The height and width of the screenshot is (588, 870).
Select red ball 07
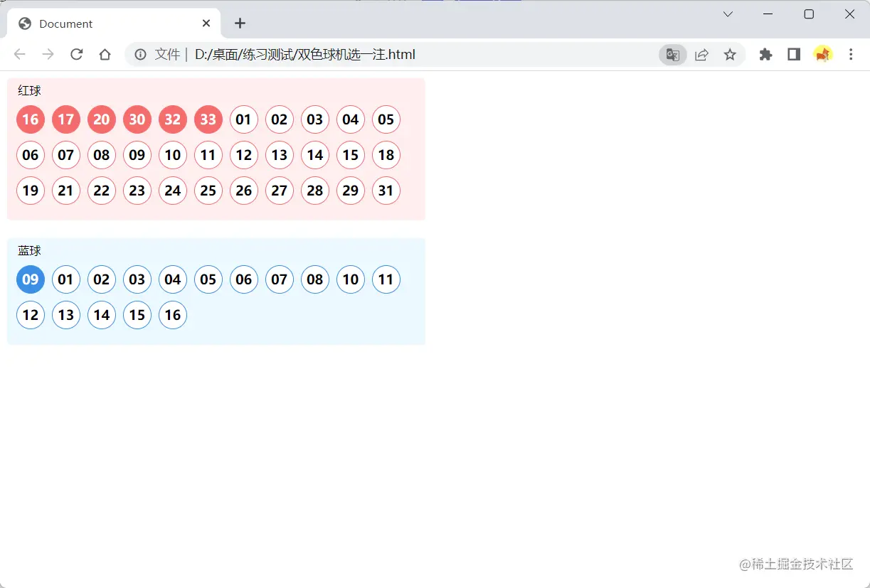click(66, 155)
